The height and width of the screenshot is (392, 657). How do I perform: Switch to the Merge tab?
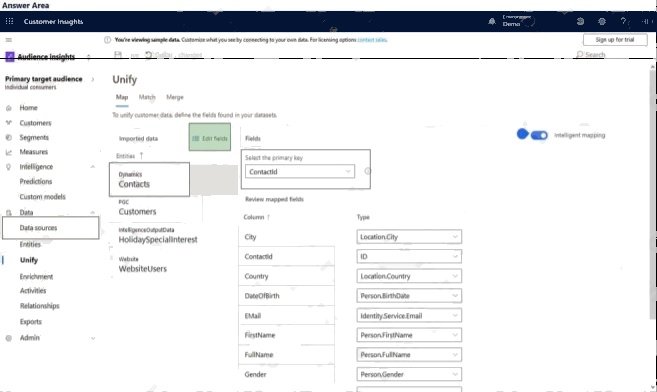pyautogui.click(x=175, y=97)
